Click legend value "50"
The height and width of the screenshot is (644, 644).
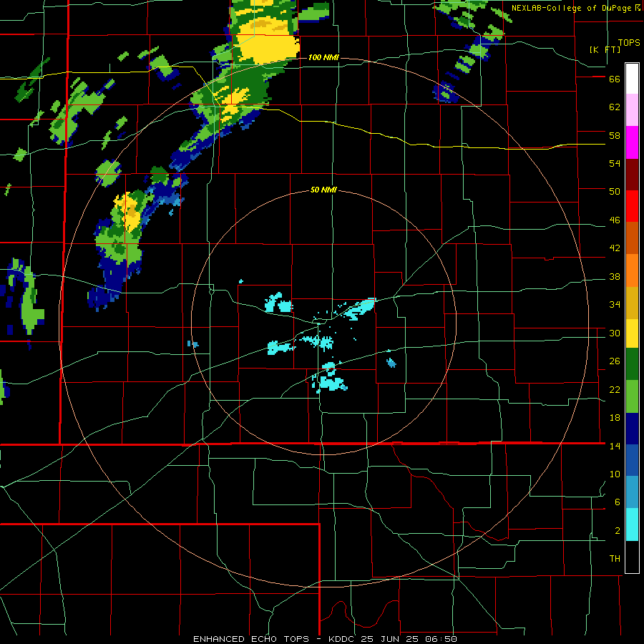(615, 192)
